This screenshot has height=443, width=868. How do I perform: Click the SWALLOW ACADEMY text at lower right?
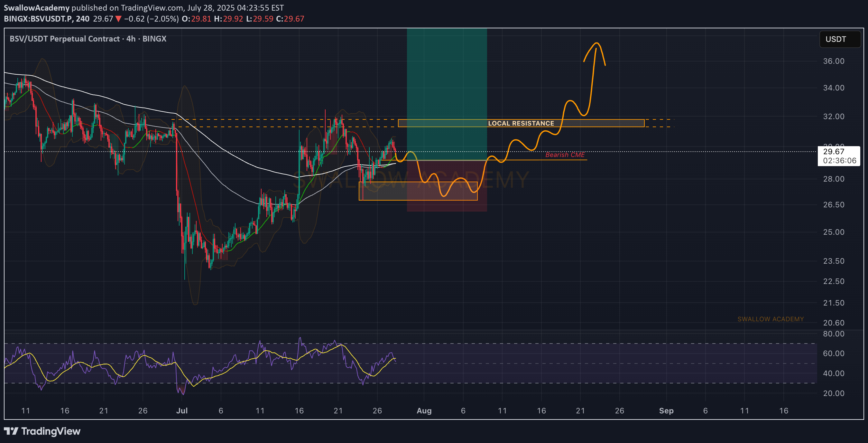[x=770, y=319]
